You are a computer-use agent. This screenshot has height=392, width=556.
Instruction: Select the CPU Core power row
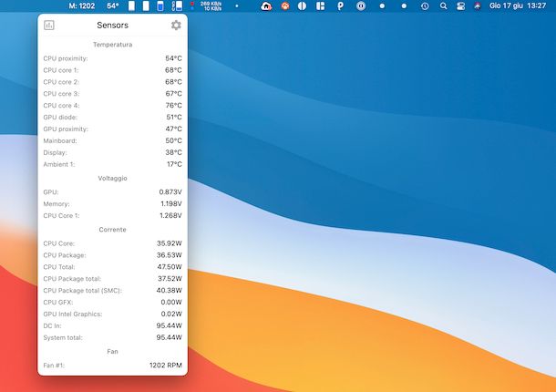click(x=112, y=243)
